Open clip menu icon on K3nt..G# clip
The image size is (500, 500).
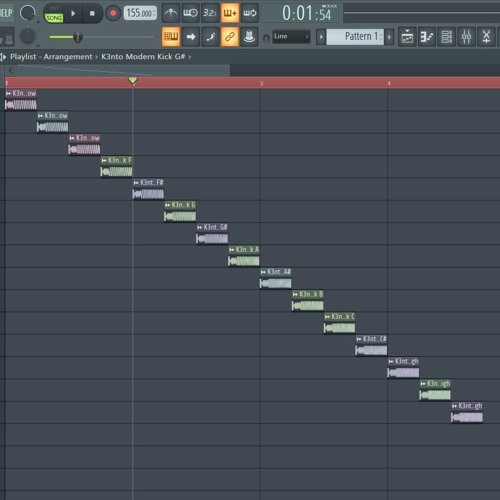tap(200, 227)
